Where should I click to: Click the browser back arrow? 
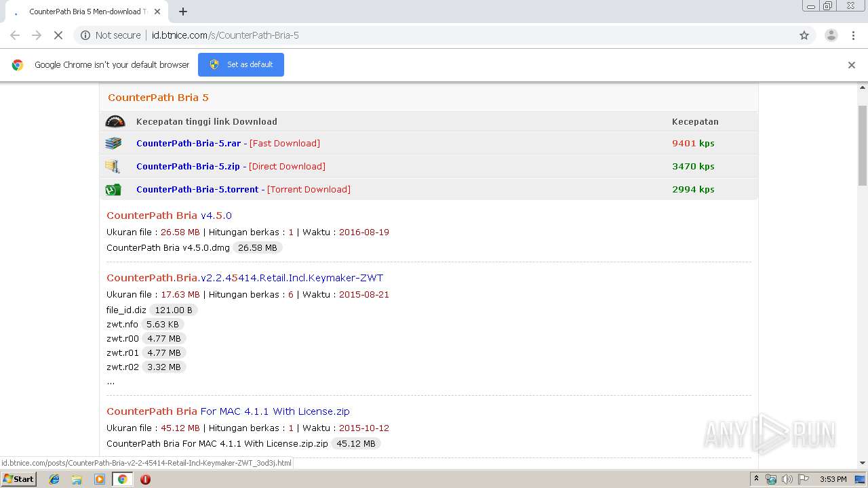(15, 35)
